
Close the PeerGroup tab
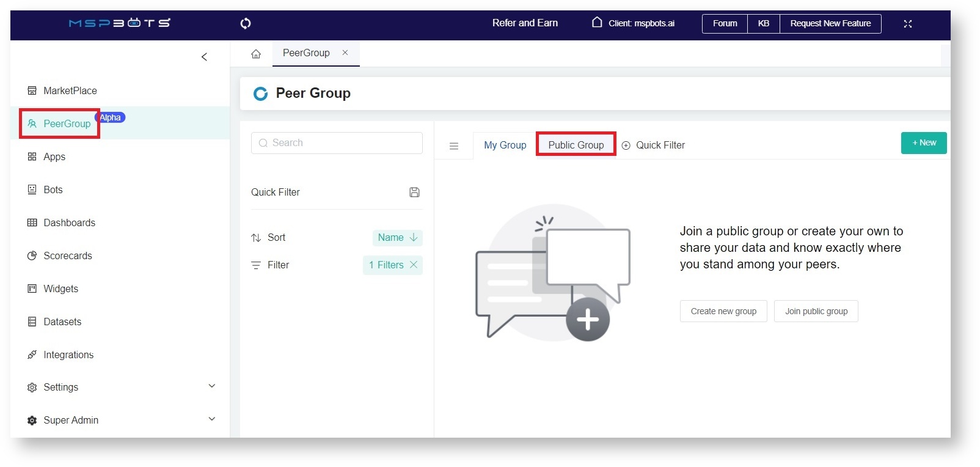tap(345, 53)
